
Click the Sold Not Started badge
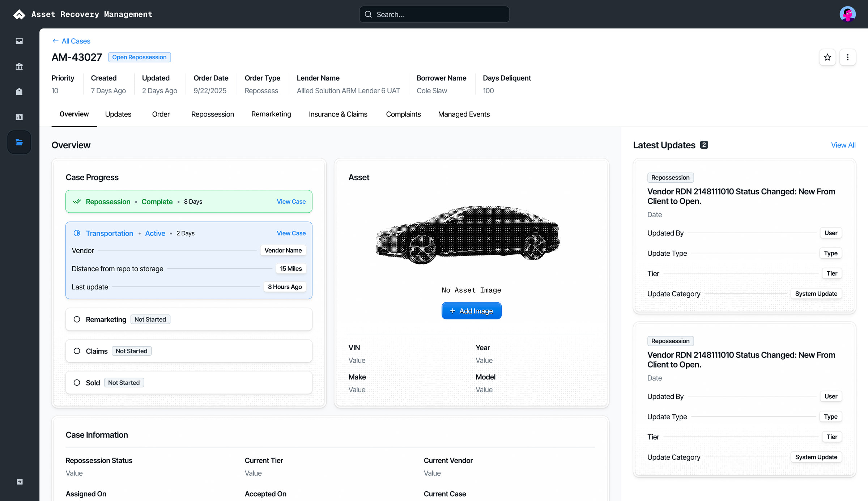[x=124, y=383]
